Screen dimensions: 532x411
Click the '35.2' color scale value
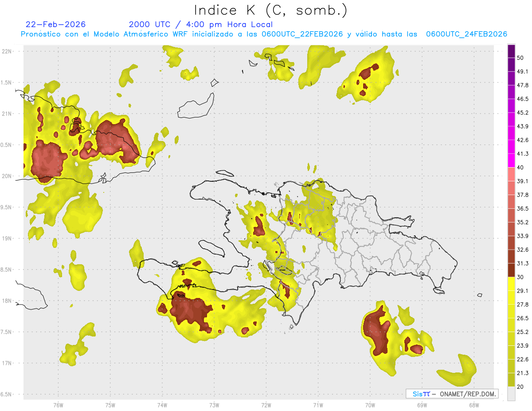coord(523,222)
